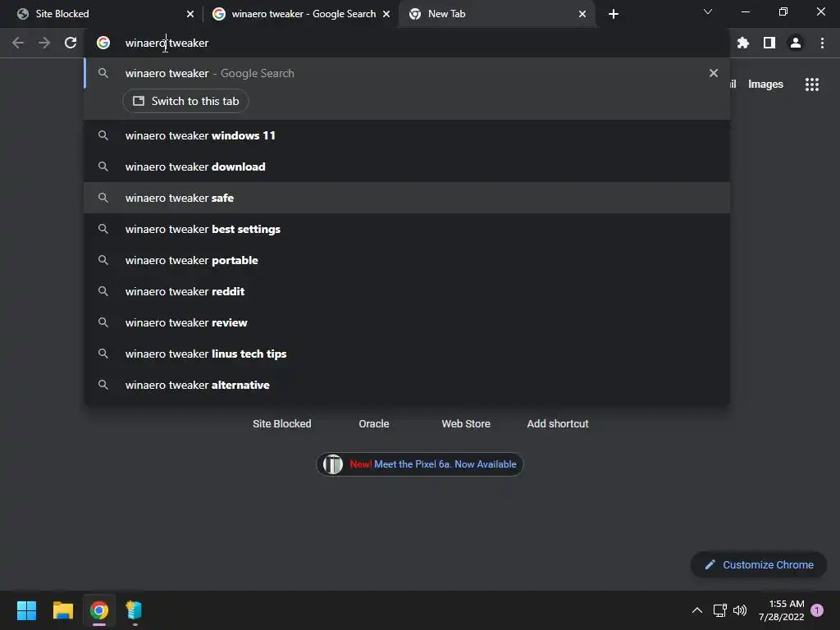Choose suggestion 'winaero tweaker review'
The image size is (840, 630).
click(x=407, y=322)
